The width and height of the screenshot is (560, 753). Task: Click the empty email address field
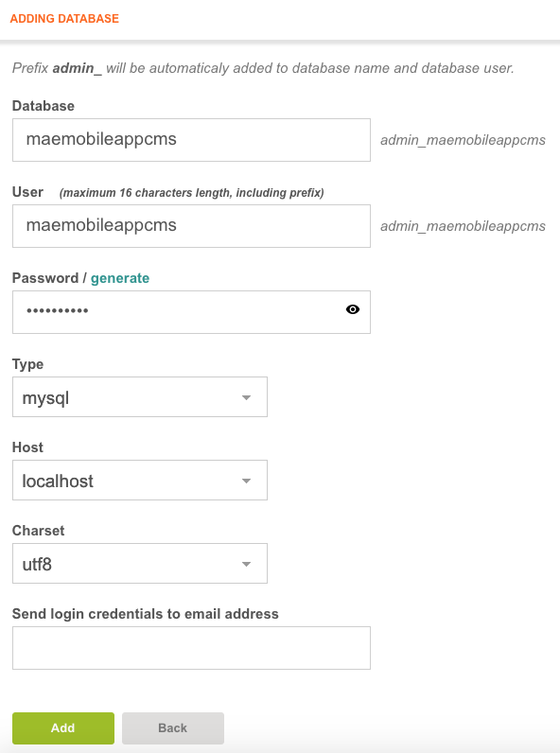(x=191, y=648)
